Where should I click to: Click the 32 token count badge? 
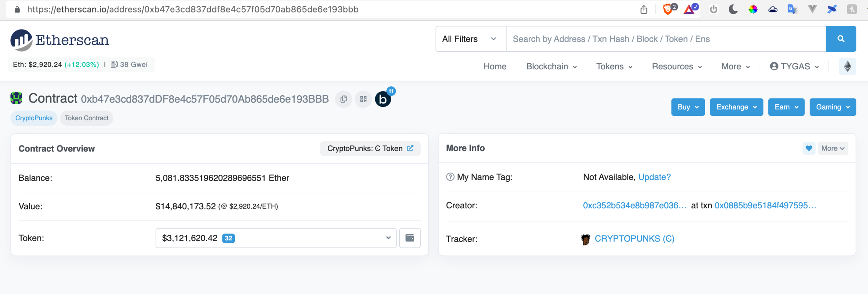pos(228,238)
